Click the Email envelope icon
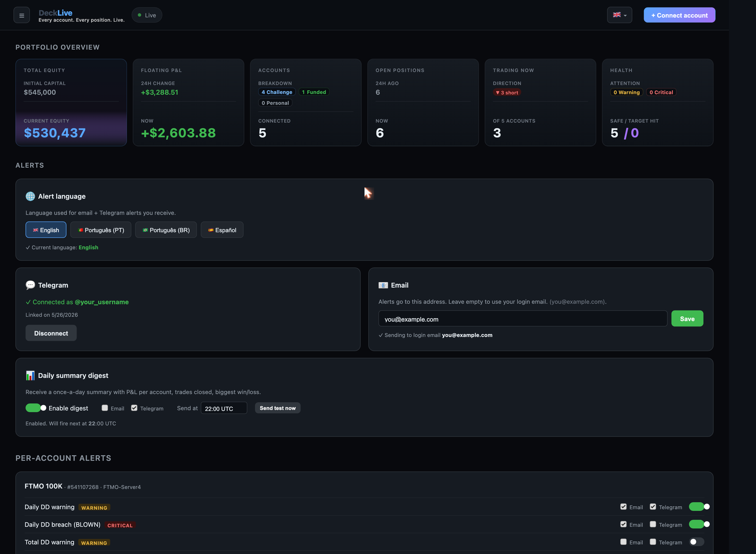The image size is (756, 554). pyautogui.click(x=383, y=285)
